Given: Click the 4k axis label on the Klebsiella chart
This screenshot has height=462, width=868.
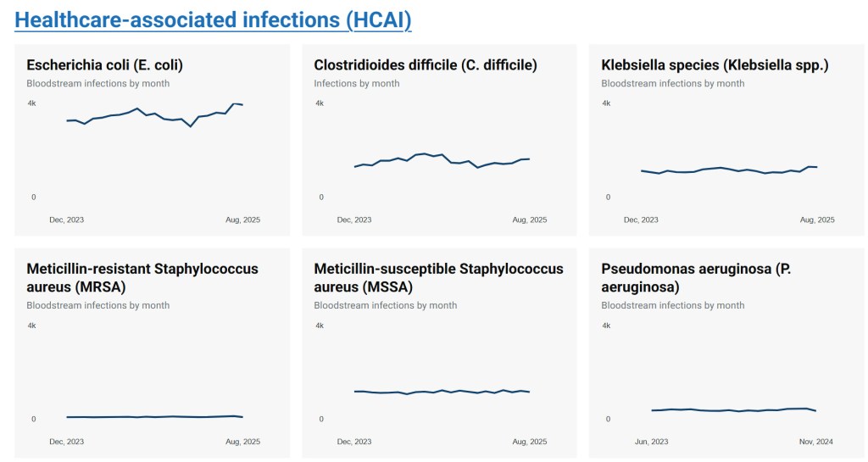Looking at the screenshot, I should coord(606,103).
